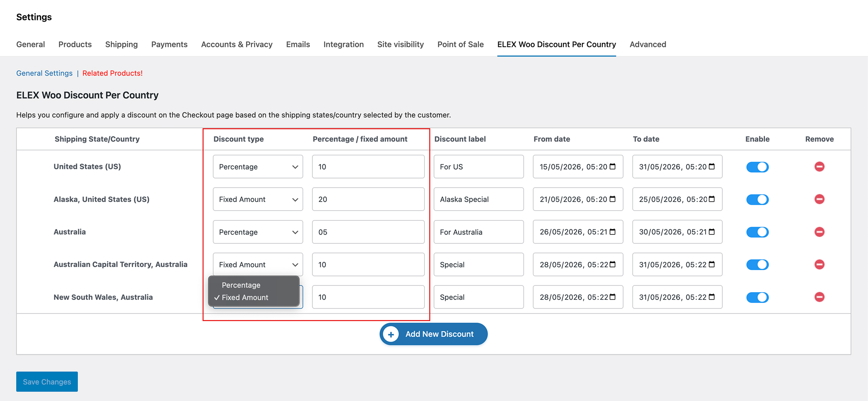Click the 'Alaska Special' label field
The height and width of the screenshot is (401, 868).
point(479,199)
